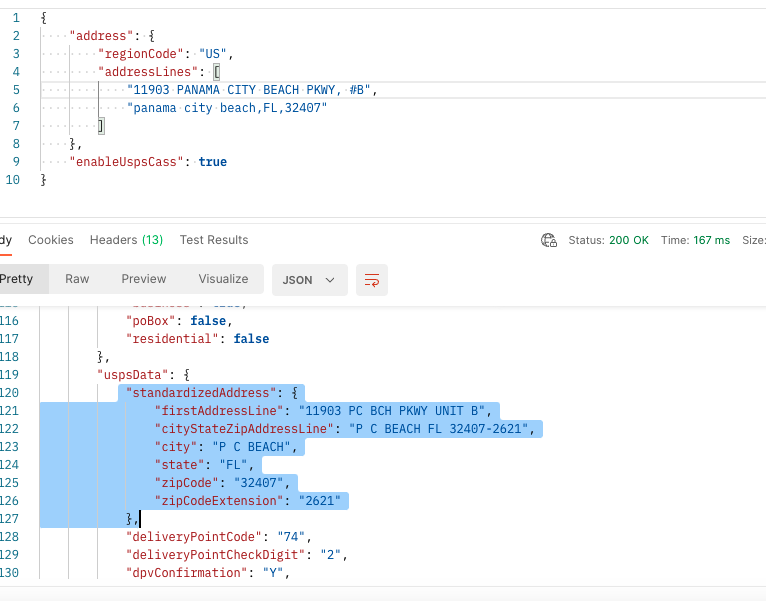
Task: Select the Visualize response view
Action: (223, 279)
